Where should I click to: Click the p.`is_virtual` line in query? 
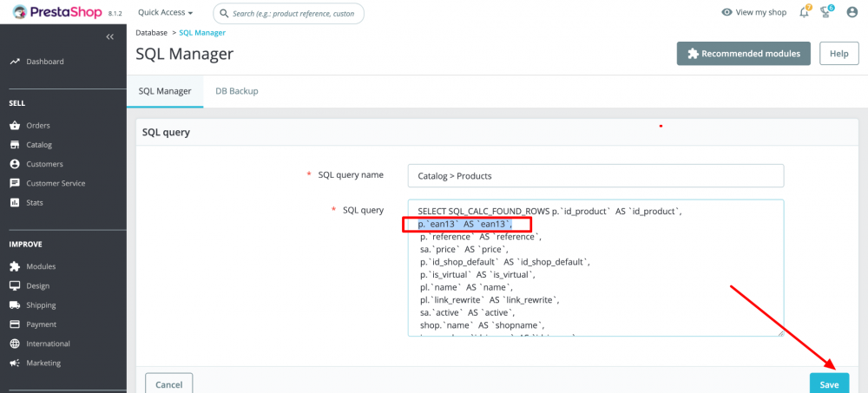477,274
